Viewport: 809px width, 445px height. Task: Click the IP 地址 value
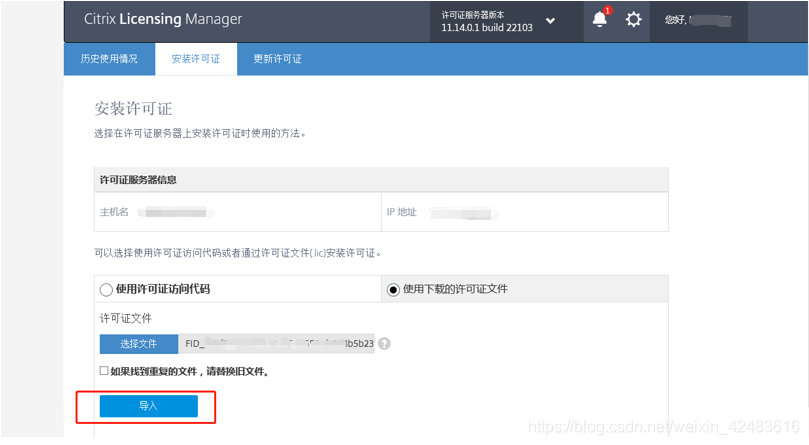463,213
